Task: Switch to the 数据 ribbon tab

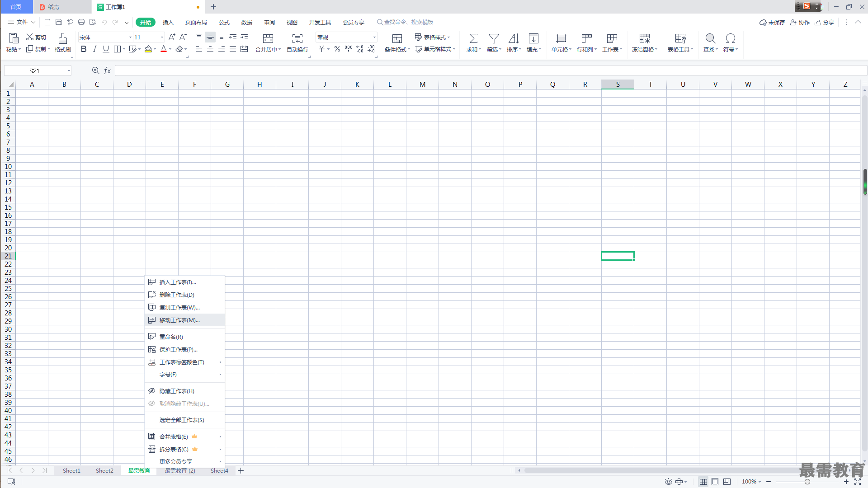Action: [x=247, y=22]
